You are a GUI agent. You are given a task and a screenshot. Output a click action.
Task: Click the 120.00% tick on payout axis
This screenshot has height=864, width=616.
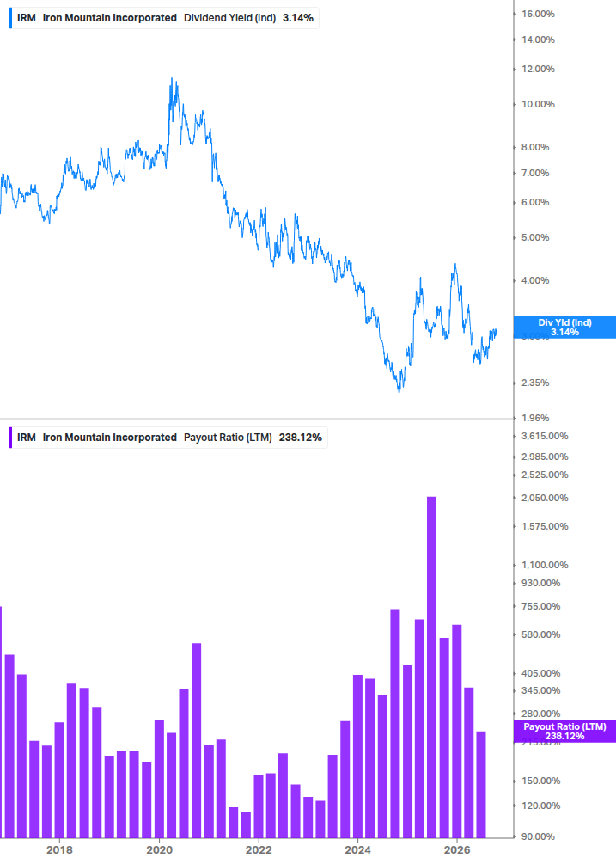(540, 806)
